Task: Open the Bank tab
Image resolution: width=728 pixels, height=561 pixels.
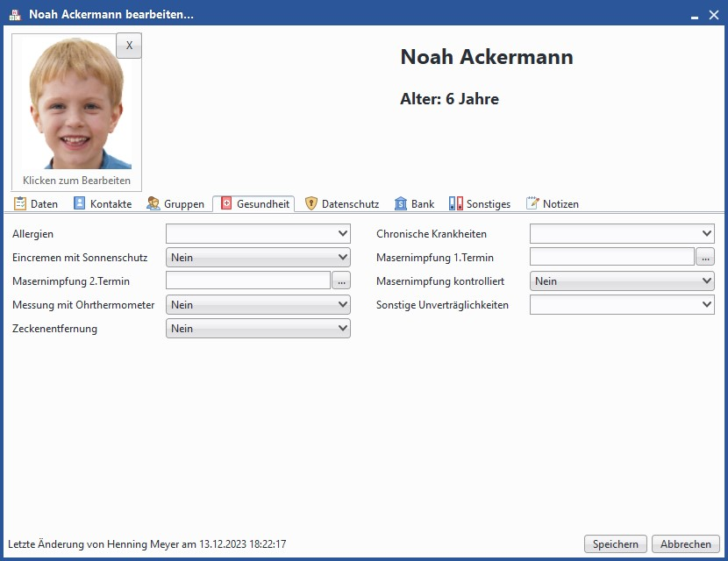Action: (414, 203)
